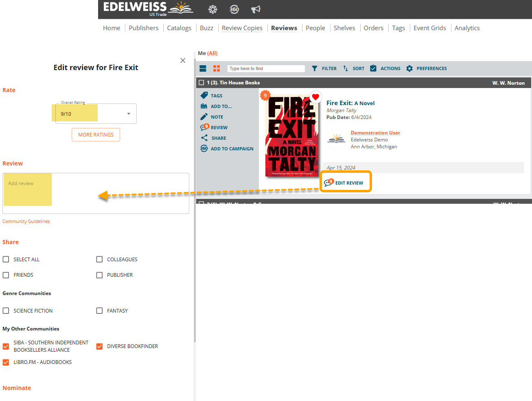The width and height of the screenshot is (532, 401).
Task: Switch to grid view layout icon
Action: [x=217, y=68]
